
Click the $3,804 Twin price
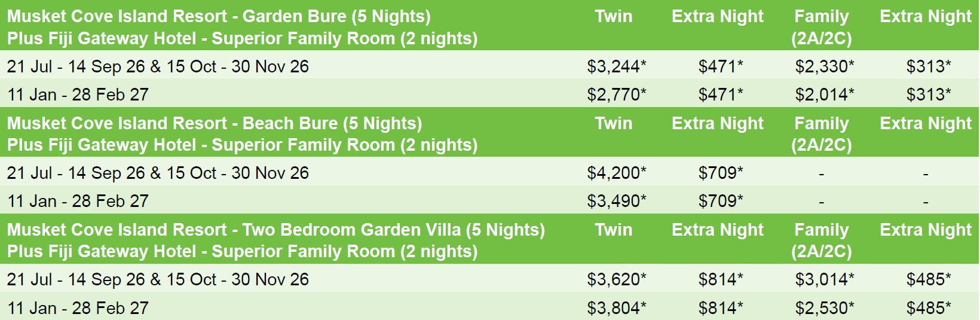(x=616, y=308)
